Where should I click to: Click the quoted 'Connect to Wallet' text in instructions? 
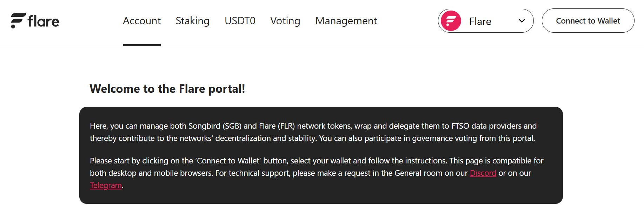click(228, 161)
